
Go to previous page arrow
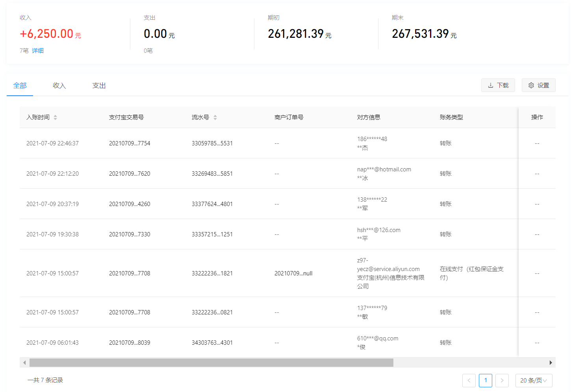tap(469, 380)
